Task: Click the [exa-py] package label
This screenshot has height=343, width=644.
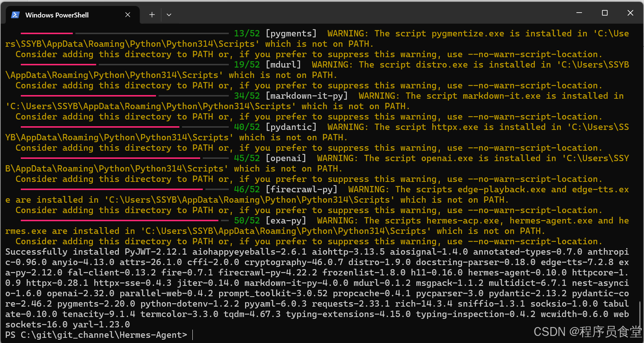Action: coord(286,220)
